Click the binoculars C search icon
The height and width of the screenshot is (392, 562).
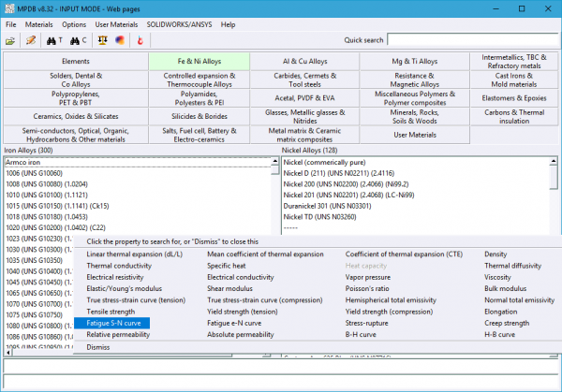(78, 40)
